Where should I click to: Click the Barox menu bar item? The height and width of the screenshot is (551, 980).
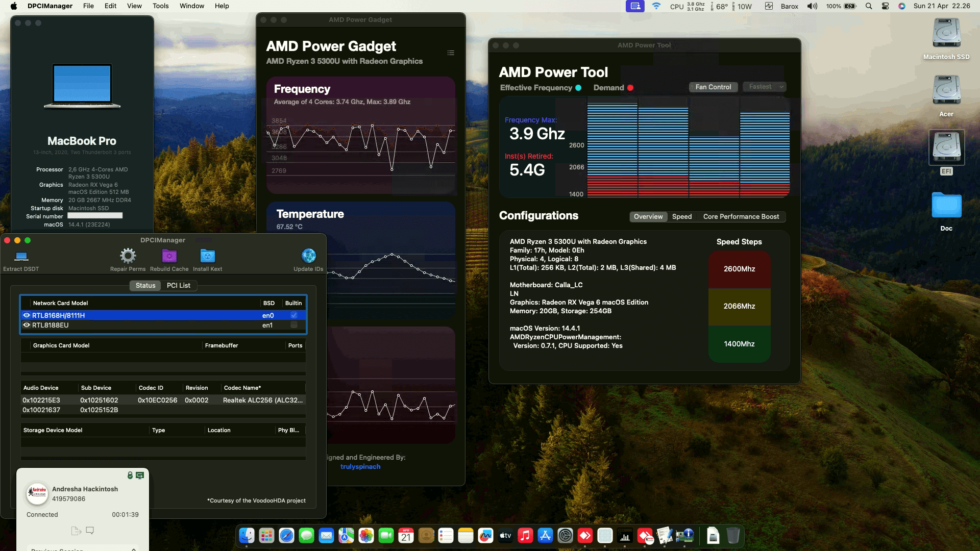(x=789, y=6)
